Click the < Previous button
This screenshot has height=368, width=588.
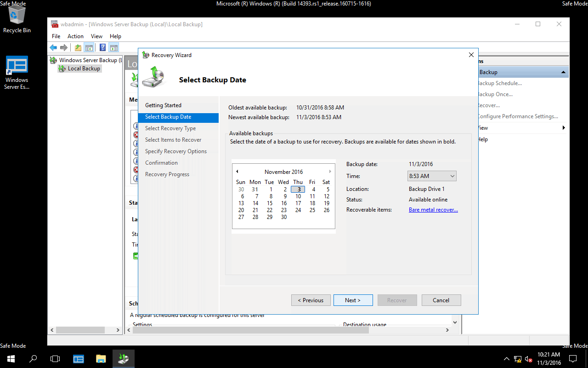click(311, 300)
